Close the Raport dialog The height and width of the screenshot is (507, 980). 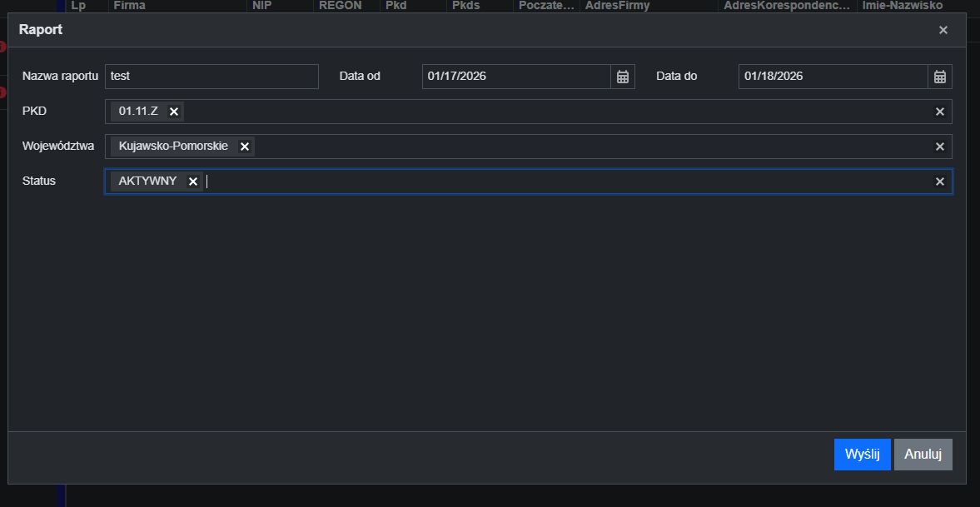click(x=943, y=30)
